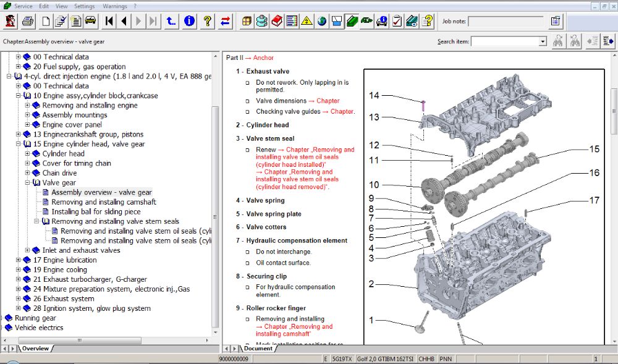This screenshot has width=618, height=364.
Task: Switch to the Overview tab at bottom
Action: (35, 349)
